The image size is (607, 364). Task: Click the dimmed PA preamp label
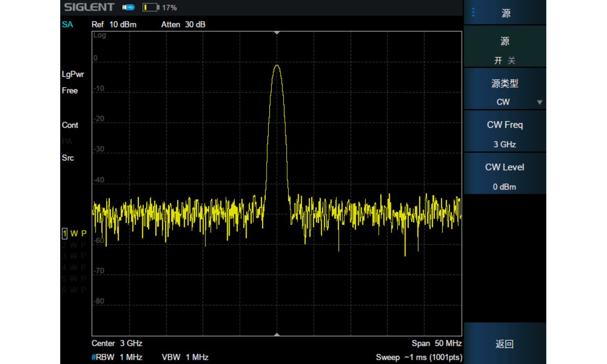coord(67,141)
